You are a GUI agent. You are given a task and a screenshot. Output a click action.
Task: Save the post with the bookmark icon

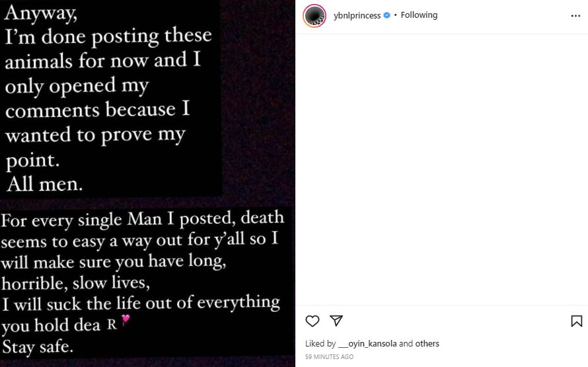(x=576, y=321)
